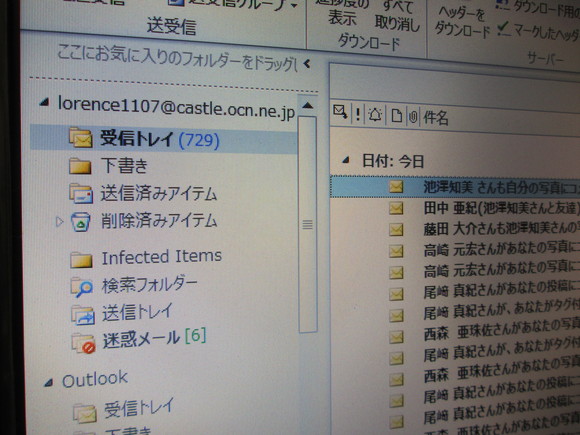
Task: Collapse the 日付: 今日 date group
Action: (x=346, y=160)
